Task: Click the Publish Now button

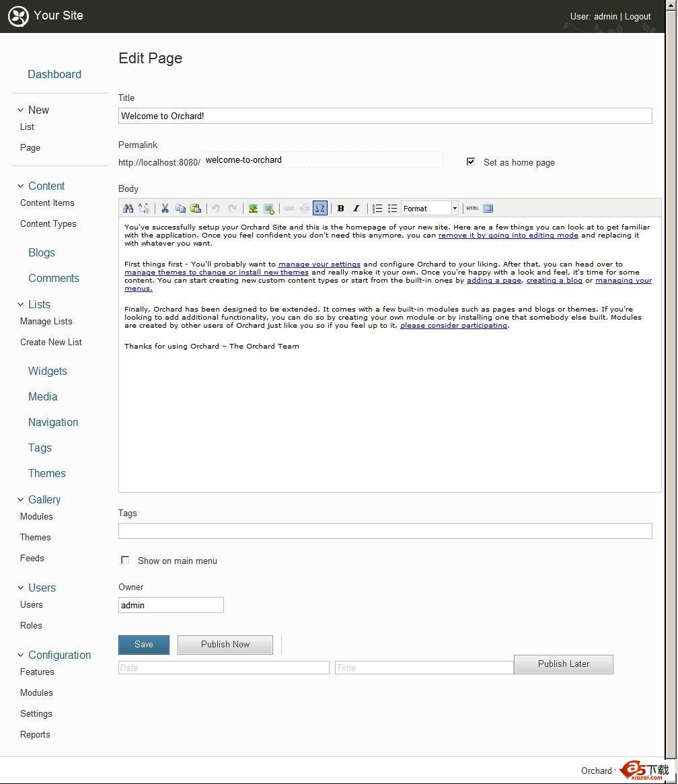Action: [225, 644]
